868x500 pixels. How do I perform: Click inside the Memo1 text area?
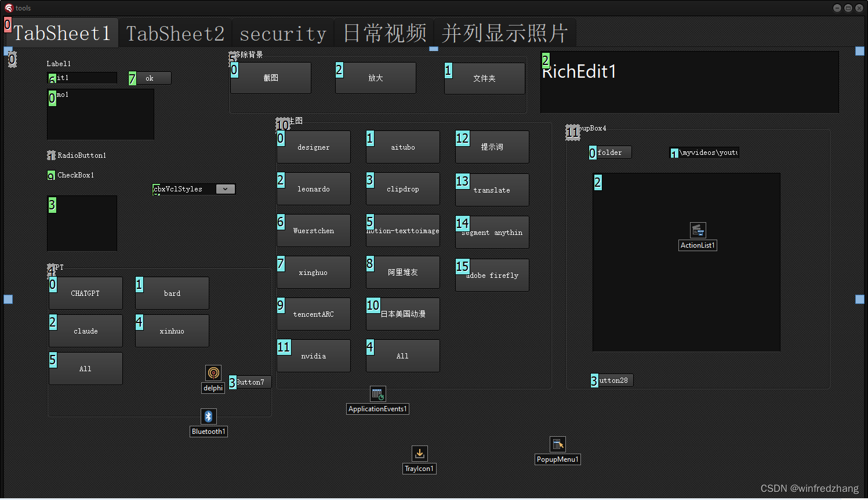pos(101,114)
